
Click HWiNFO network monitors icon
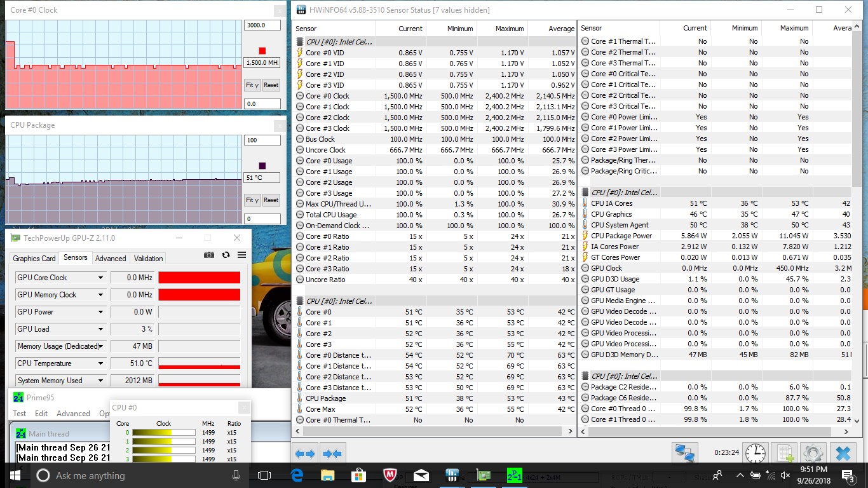(x=685, y=454)
